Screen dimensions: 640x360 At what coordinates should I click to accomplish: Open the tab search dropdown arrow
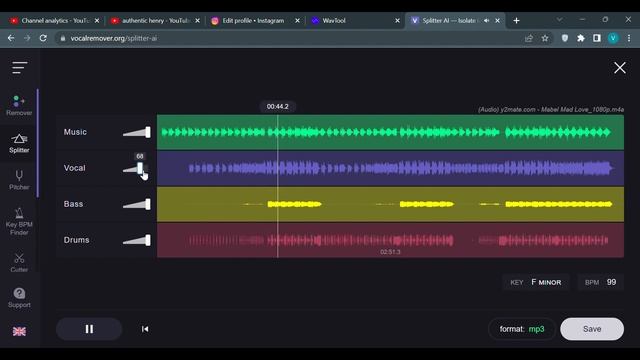click(x=560, y=20)
